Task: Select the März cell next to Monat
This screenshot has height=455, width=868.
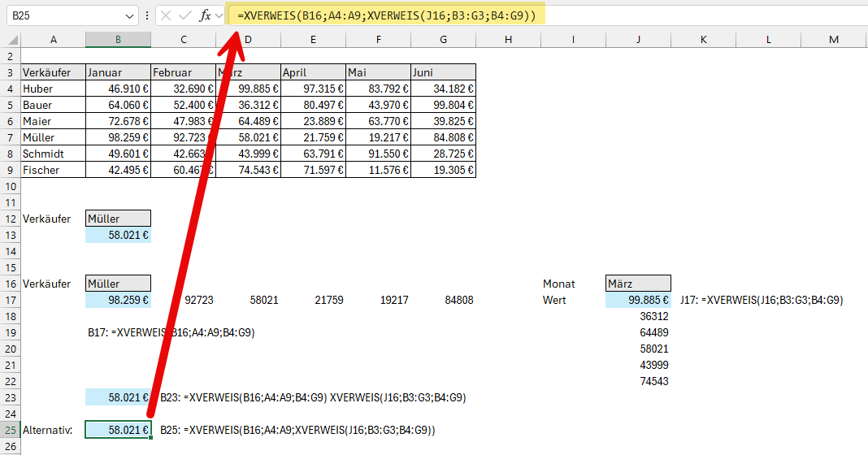Action: pyautogui.click(x=638, y=284)
